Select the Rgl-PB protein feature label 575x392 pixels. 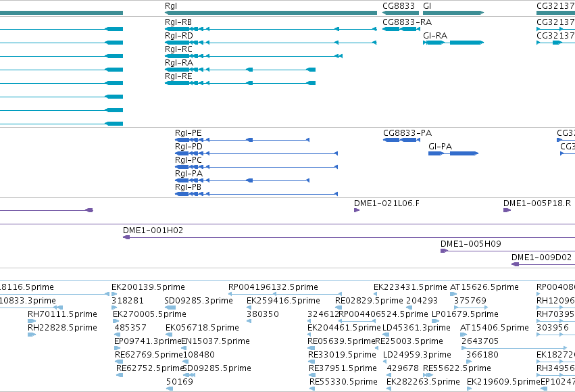click(x=188, y=187)
